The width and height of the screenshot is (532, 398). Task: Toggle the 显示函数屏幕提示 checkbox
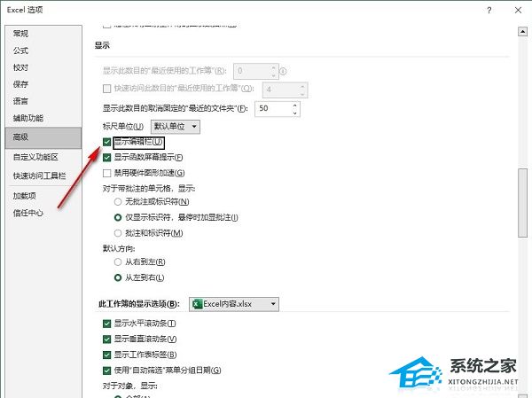coord(107,158)
